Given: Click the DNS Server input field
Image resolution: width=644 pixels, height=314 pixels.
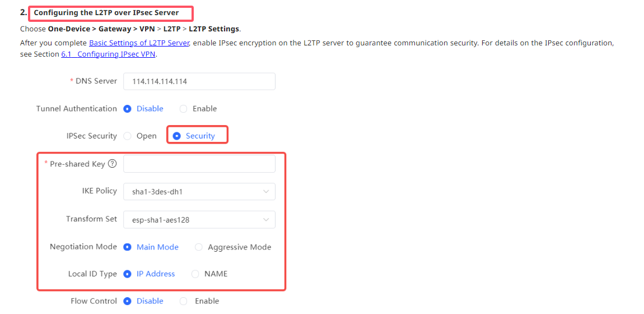Looking at the screenshot, I should click(x=199, y=81).
